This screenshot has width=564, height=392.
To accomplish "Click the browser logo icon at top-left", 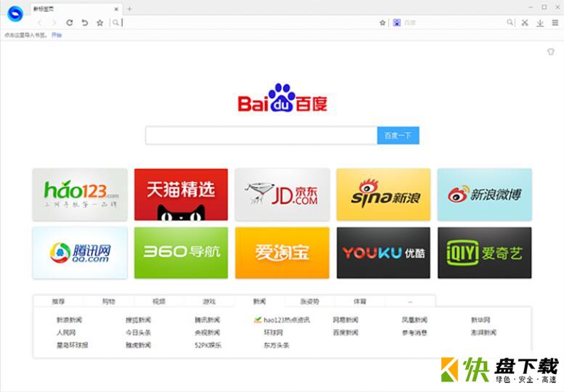I will point(15,14).
